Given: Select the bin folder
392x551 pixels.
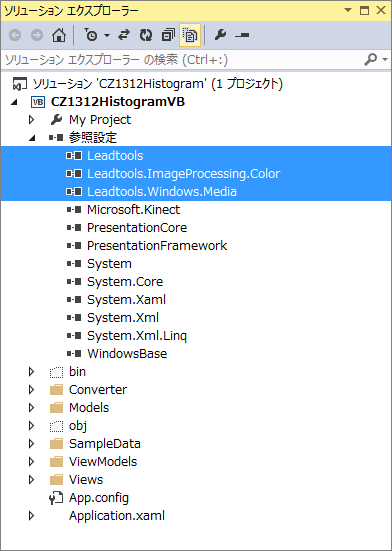Looking at the screenshot, I should [77, 371].
